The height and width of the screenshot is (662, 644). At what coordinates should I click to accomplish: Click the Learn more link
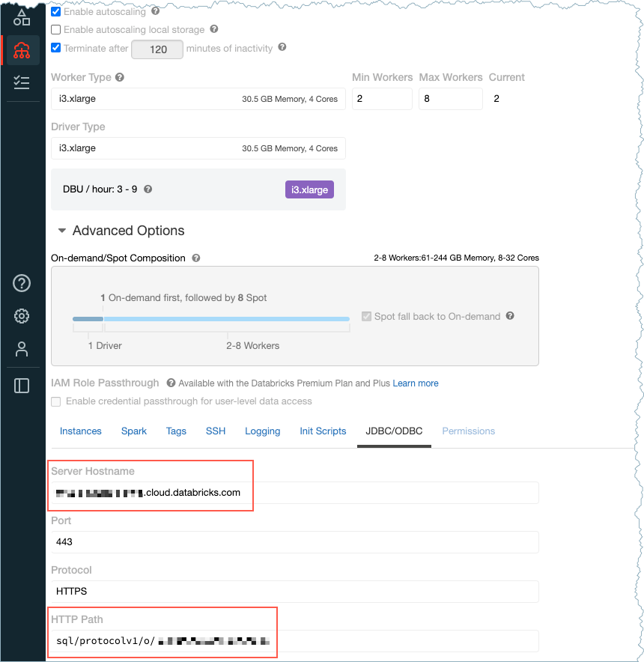coord(416,383)
